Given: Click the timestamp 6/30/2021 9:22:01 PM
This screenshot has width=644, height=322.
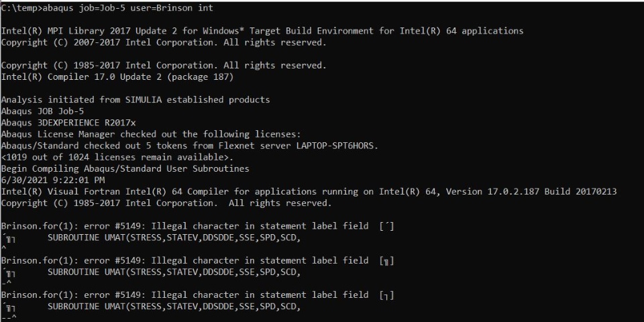Looking at the screenshot, I should tap(52, 180).
